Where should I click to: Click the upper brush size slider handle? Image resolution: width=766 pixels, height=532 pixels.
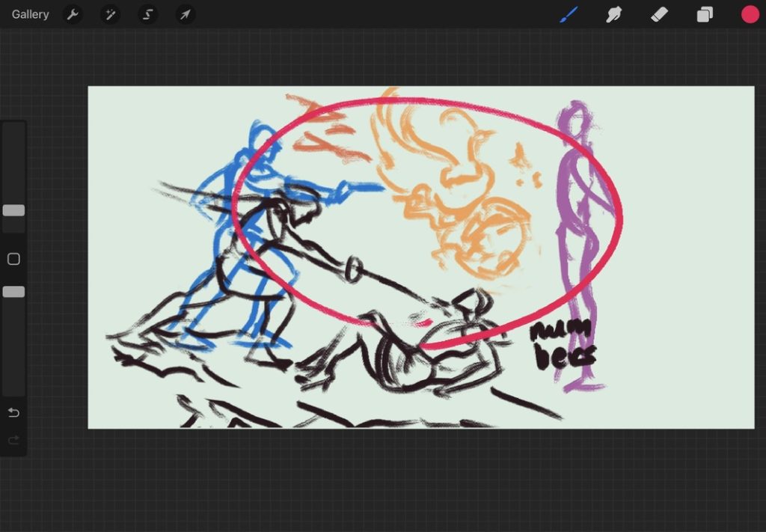(13, 210)
